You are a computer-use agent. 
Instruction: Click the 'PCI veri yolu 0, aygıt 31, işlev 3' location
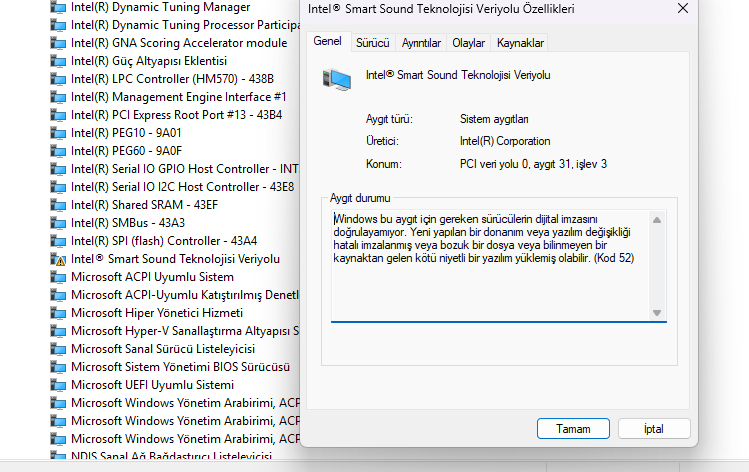533,164
